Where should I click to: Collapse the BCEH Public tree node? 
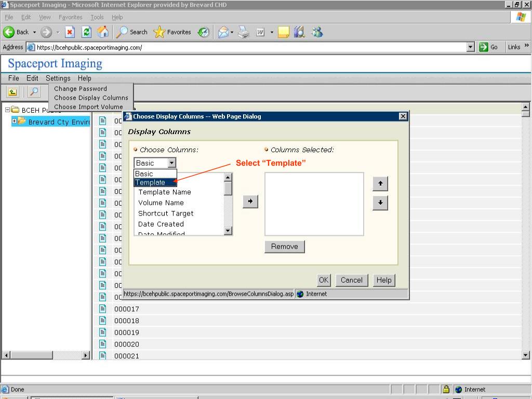pos(7,110)
